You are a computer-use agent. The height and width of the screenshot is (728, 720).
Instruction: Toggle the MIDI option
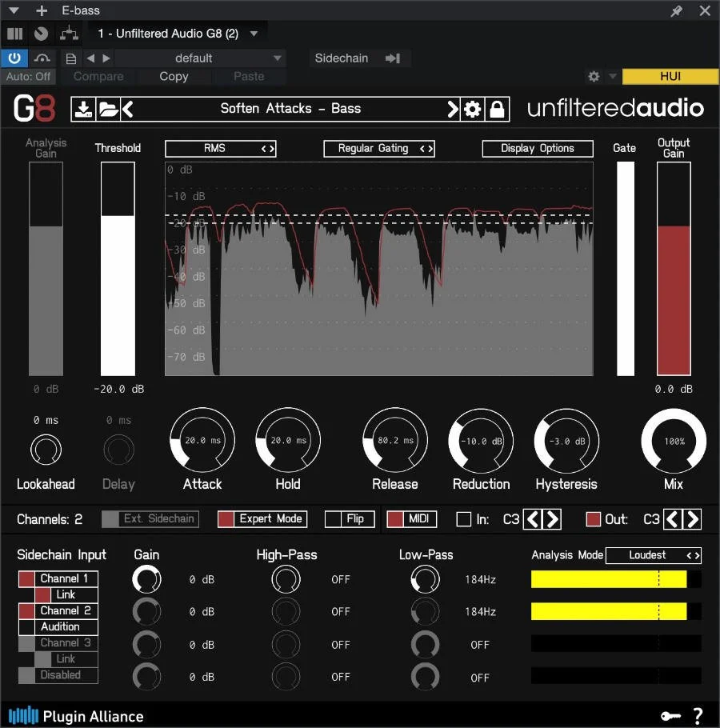click(411, 519)
